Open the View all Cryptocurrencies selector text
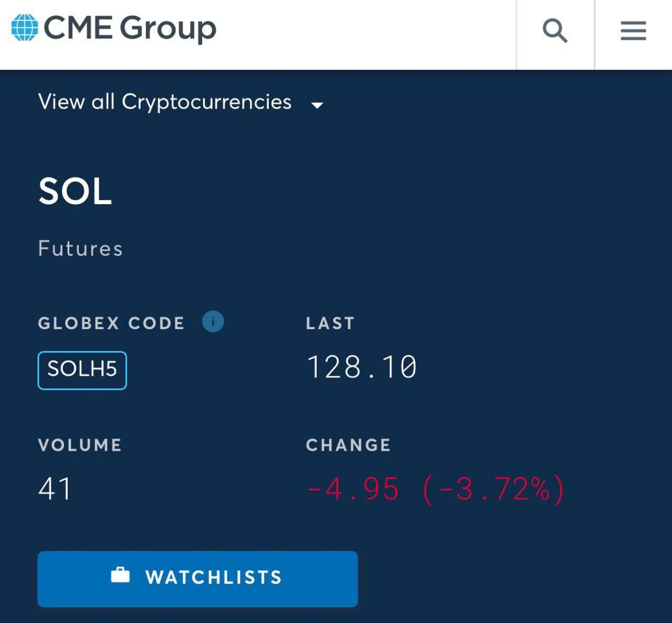Screen dimensions: 672x623 (165, 102)
